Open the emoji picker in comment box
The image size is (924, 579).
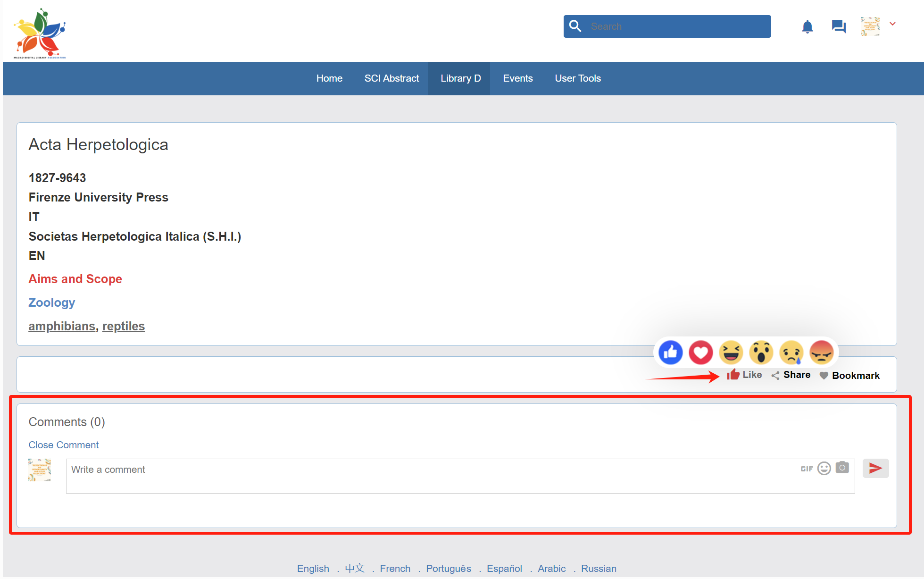824,468
